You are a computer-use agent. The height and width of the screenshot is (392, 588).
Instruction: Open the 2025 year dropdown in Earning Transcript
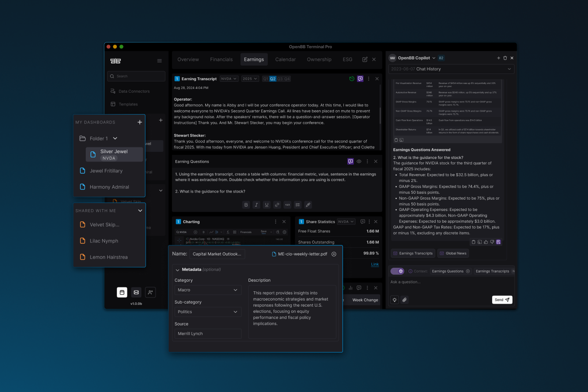[x=250, y=79]
